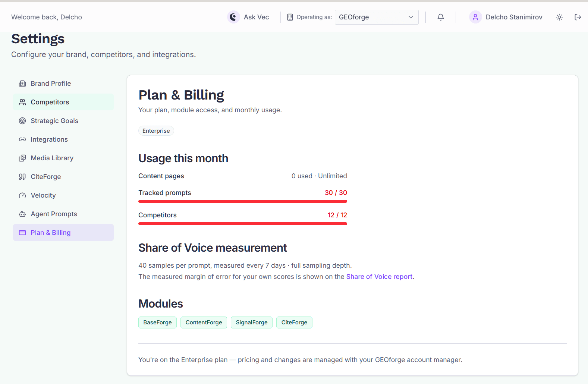This screenshot has width=588, height=384.
Task: Click the Media Library image icon
Action: coord(22,158)
